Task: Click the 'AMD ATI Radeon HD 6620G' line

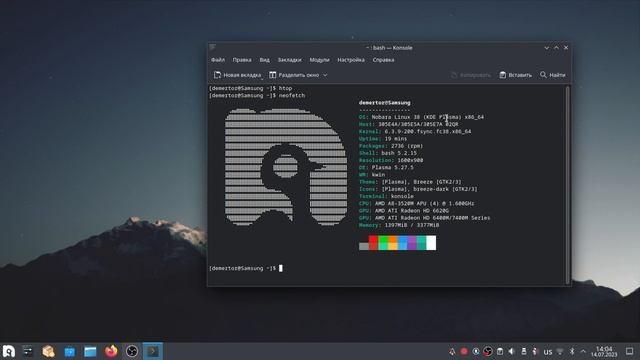Action: (404, 211)
